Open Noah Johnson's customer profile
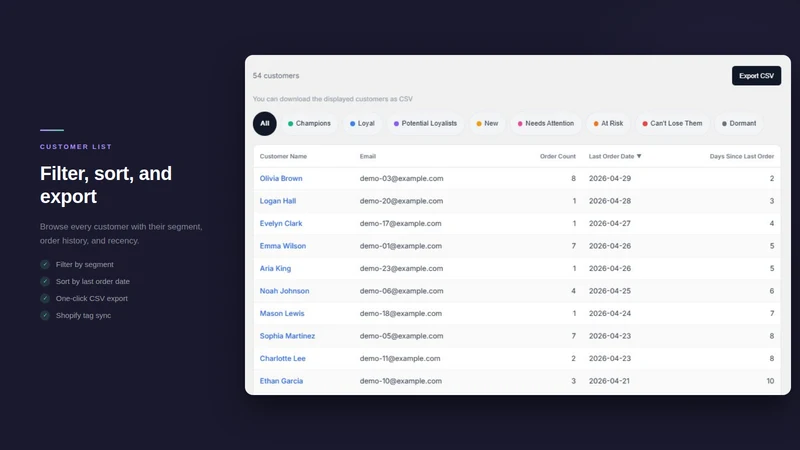 point(284,291)
